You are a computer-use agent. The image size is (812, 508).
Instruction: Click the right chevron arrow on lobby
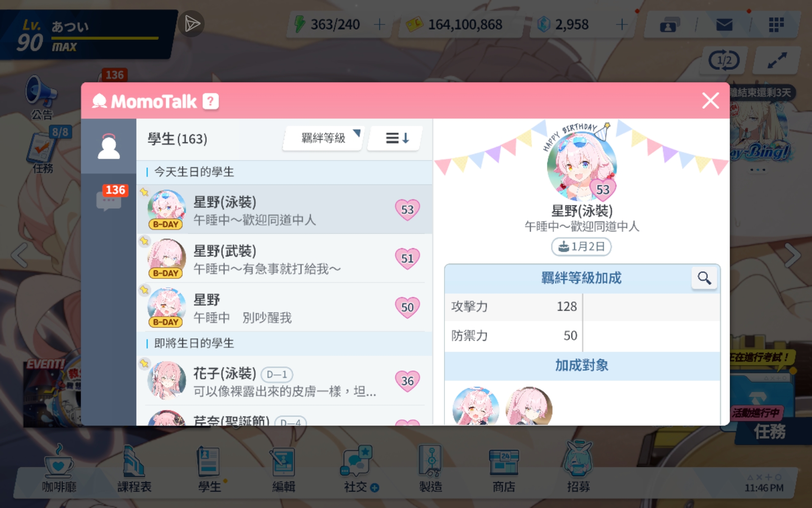point(792,255)
